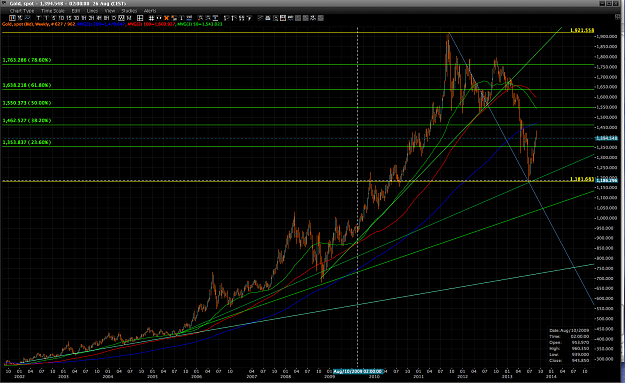
Task: Open the Lines menu
Action: [x=92, y=11]
